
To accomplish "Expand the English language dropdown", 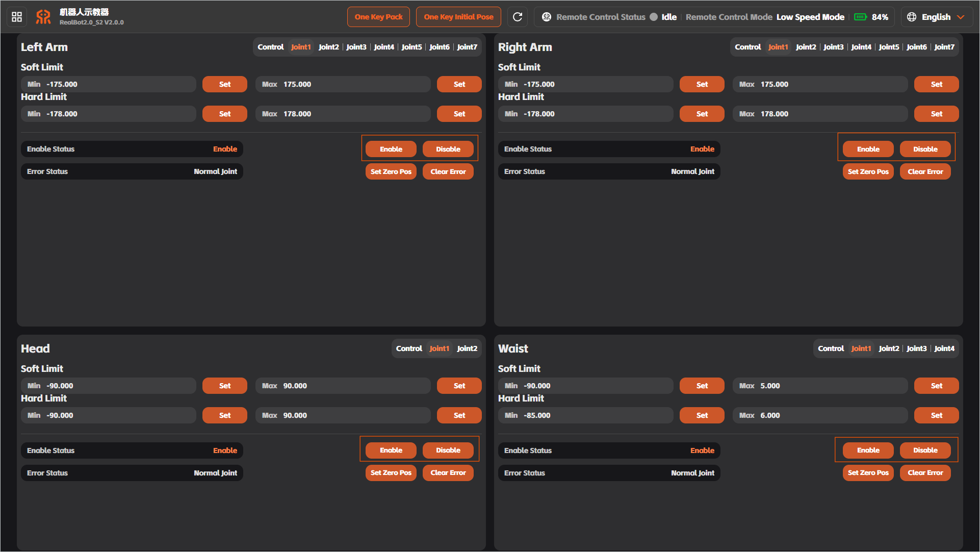I will pos(937,17).
